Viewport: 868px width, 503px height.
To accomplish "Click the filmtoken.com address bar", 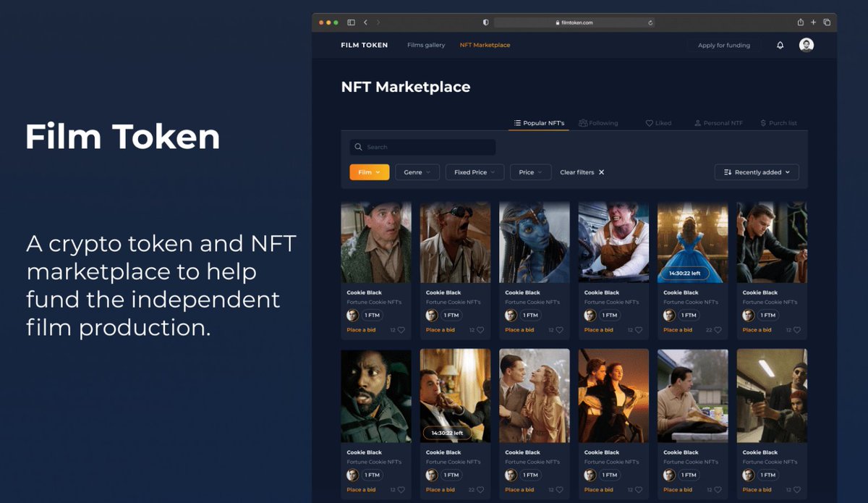I will (574, 22).
